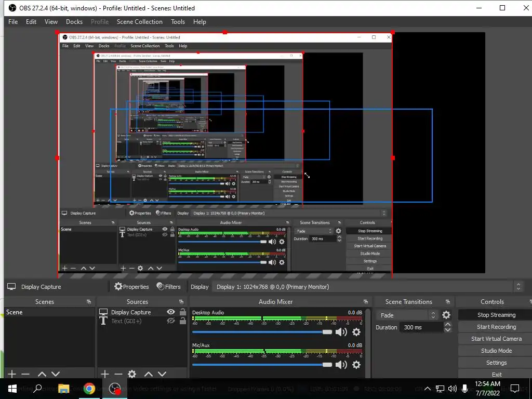Open the File menu
This screenshot has width=532, height=399.
click(13, 22)
